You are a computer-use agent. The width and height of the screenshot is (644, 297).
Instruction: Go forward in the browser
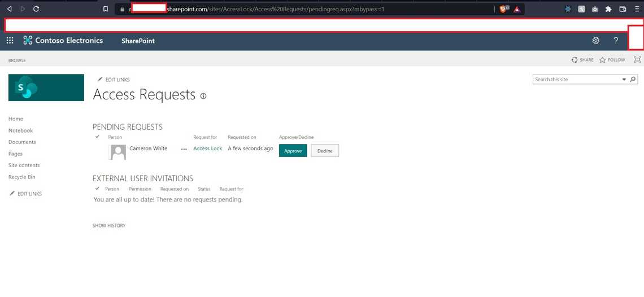23,8
